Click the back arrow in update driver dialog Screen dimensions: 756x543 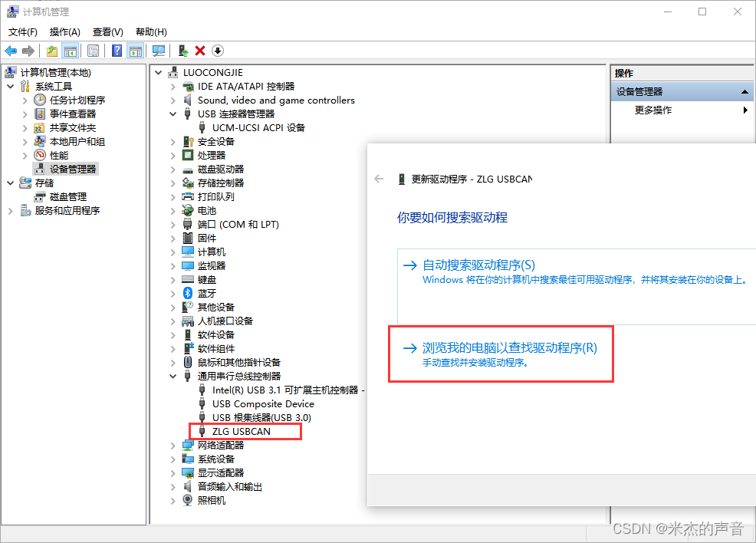click(x=379, y=179)
